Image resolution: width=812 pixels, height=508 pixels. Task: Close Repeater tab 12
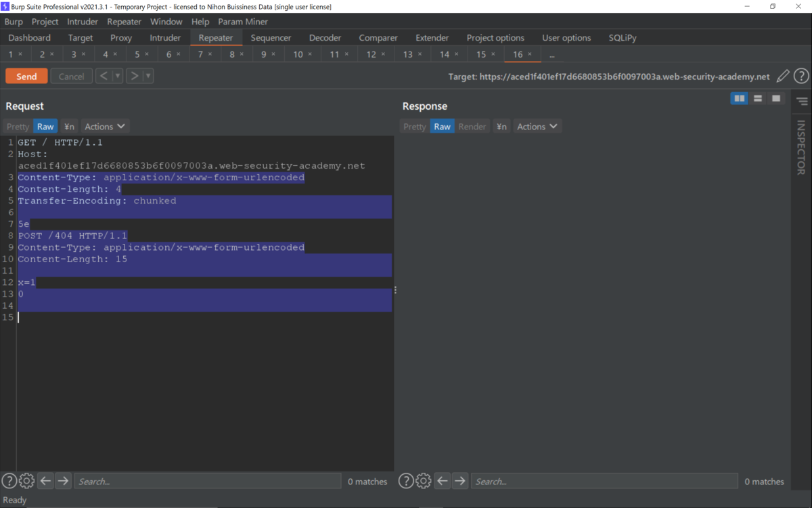pos(383,54)
